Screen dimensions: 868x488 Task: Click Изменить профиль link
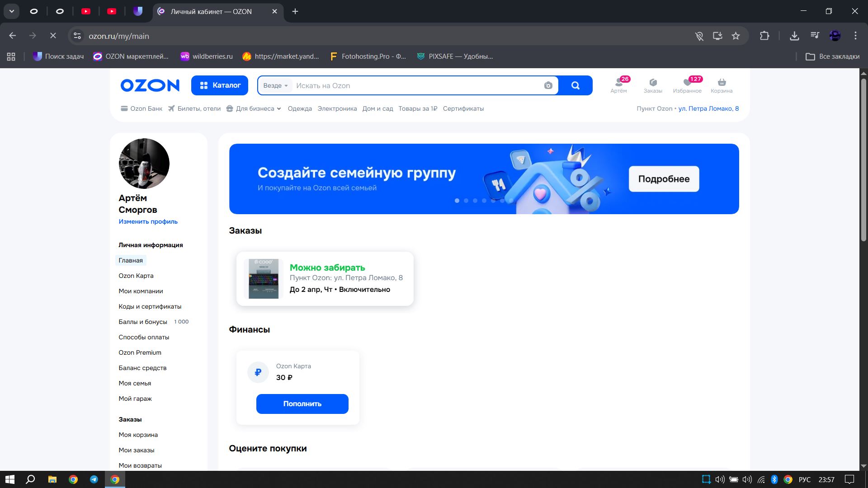[148, 221]
